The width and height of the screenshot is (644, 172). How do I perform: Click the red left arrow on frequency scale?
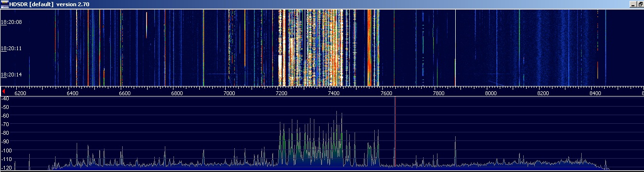(x=4, y=91)
